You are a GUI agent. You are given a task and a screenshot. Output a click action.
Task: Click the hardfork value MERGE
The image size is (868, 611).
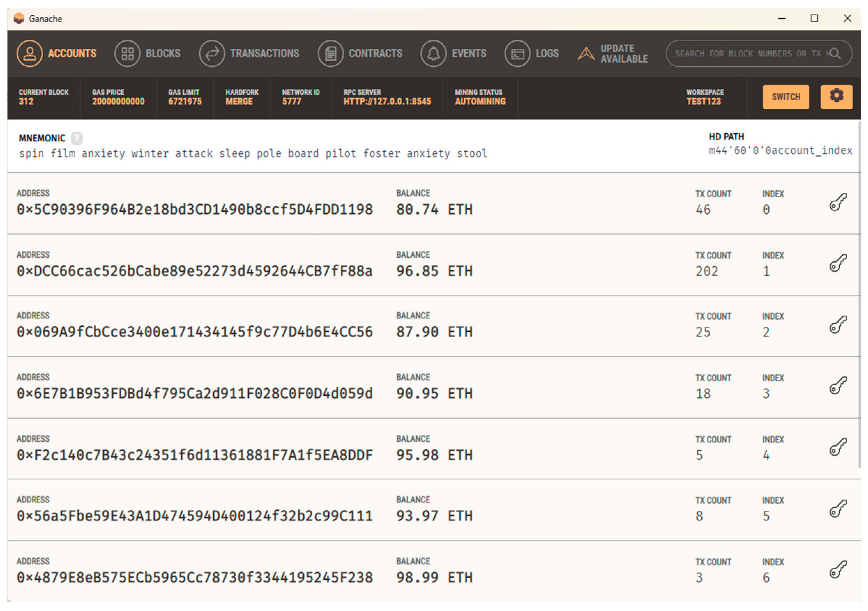click(239, 101)
